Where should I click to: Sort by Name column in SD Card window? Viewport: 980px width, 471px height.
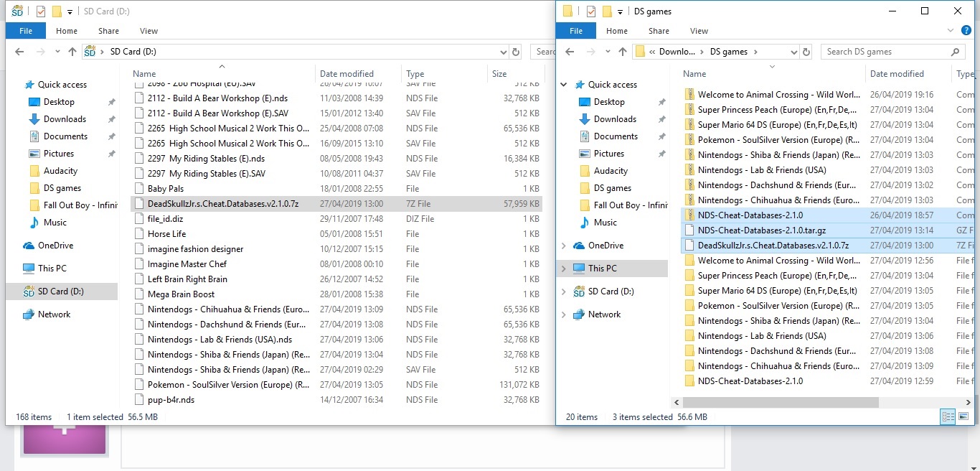pyautogui.click(x=144, y=74)
